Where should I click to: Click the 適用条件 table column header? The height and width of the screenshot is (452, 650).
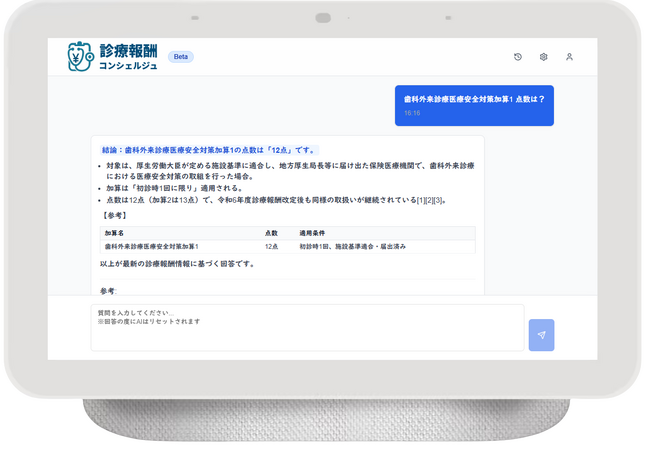(x=312, y=233)
